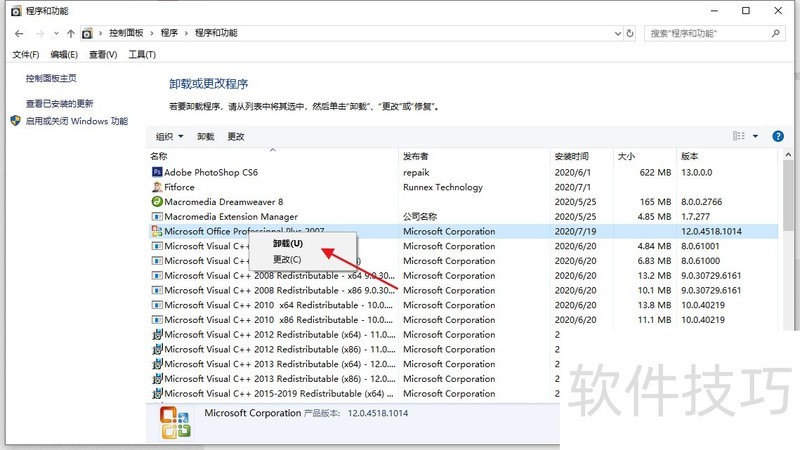This screenshot has width=800, height=450.
Task: Click the vertical scrollbar thumb
Action: tap(788, 195)
